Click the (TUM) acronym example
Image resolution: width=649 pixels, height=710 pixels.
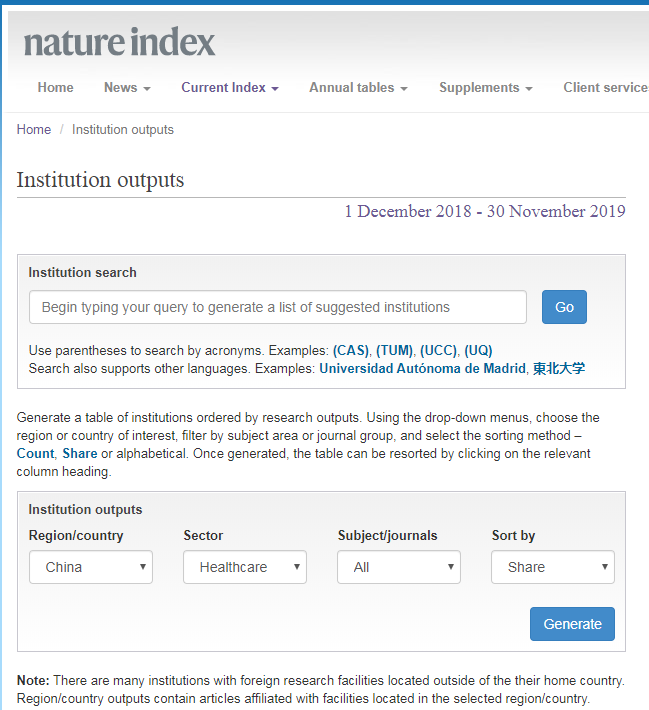coord(394,350)
